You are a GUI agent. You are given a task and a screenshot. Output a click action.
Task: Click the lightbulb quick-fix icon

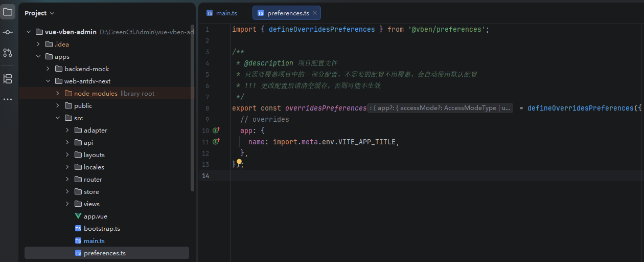239,163
